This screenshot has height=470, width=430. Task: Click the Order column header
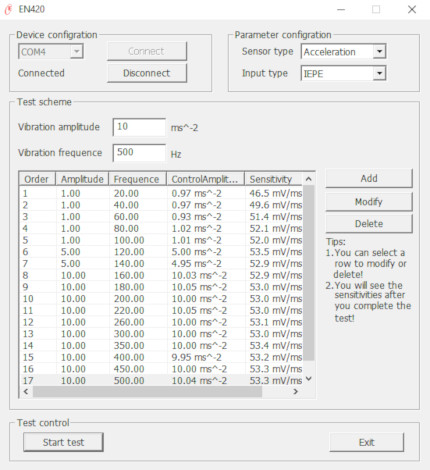37,179
